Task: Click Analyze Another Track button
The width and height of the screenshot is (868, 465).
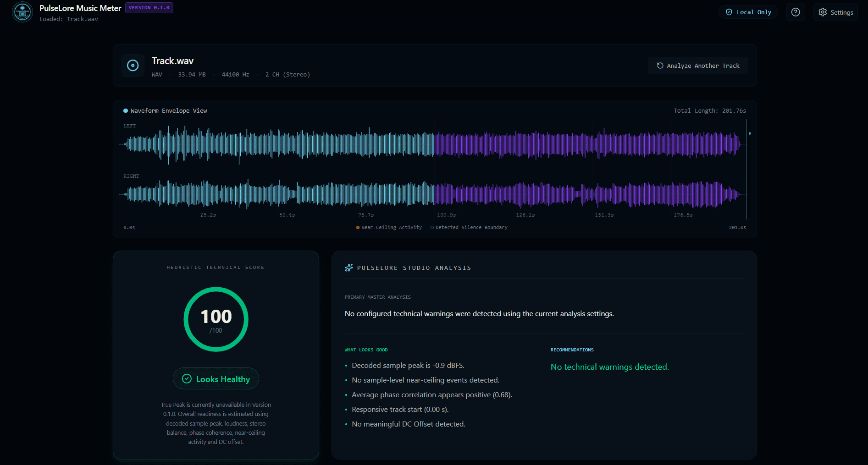Action: (698, 66)
